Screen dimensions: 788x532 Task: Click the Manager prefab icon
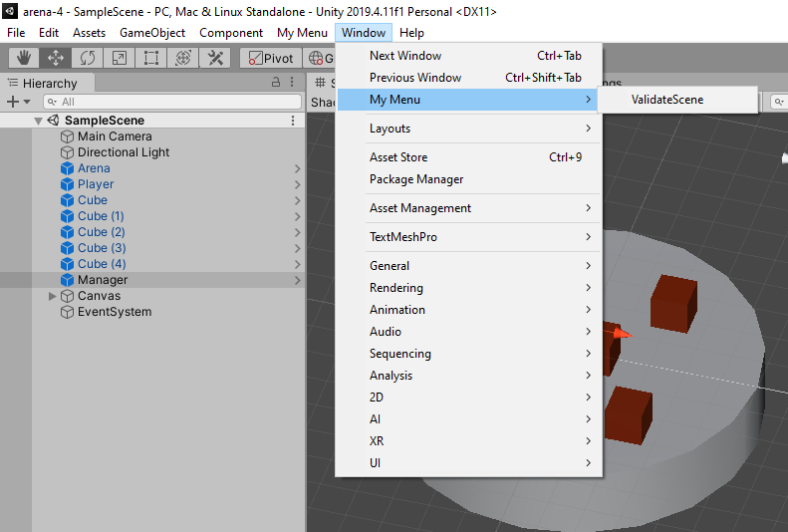67,280
